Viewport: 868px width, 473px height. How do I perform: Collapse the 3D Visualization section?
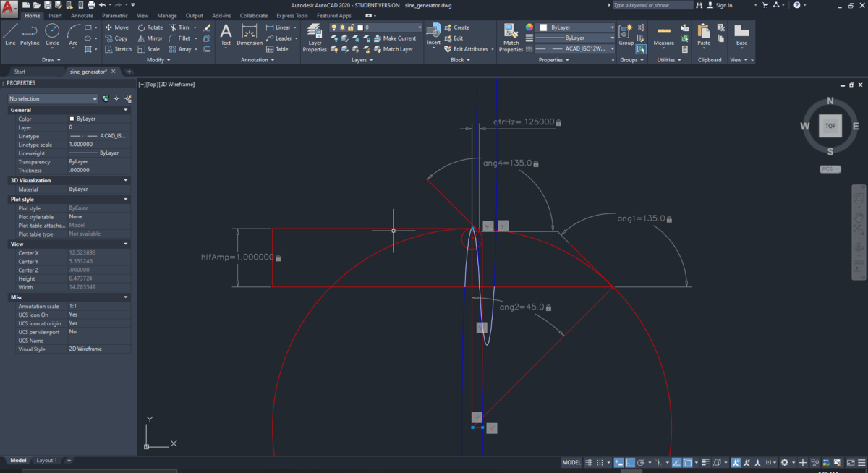tap(126, 180)
